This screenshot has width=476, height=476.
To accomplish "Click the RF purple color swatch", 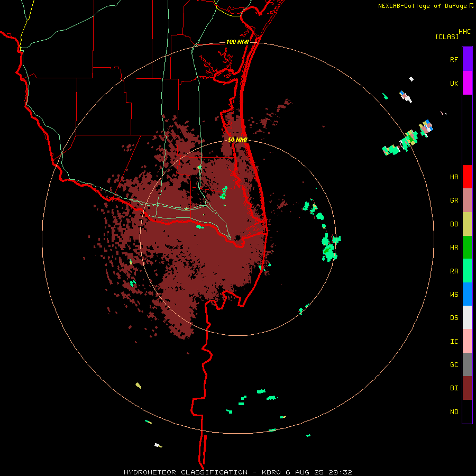I will tap(467, 59).
